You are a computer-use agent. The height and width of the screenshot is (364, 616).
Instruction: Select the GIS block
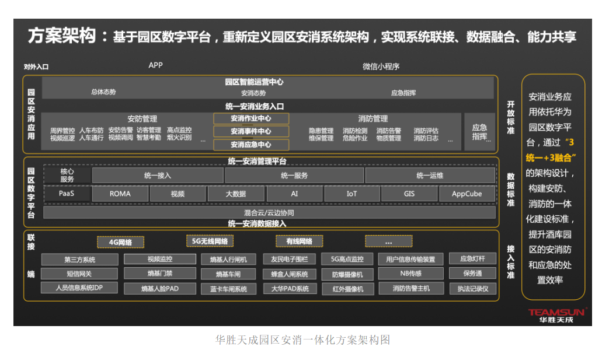click(409, 194)
